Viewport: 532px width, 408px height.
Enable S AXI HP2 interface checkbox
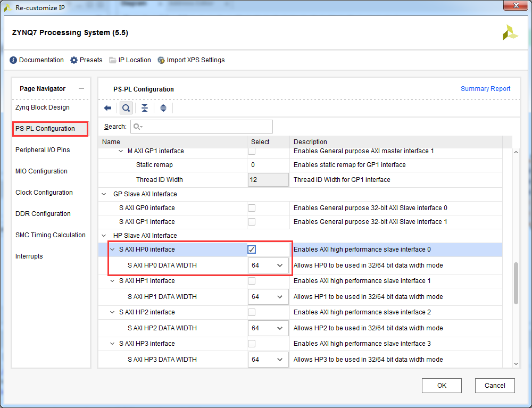click(x=252, y=312)
